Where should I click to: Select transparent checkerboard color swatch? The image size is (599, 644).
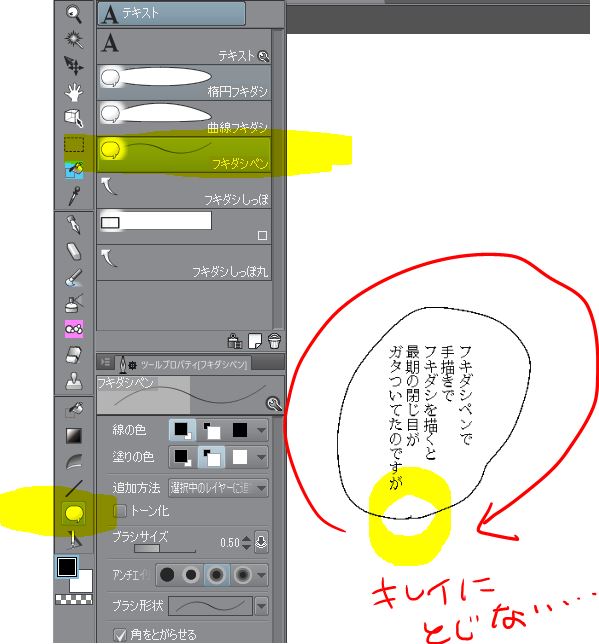pyautogui.click(x=74, y=599)
